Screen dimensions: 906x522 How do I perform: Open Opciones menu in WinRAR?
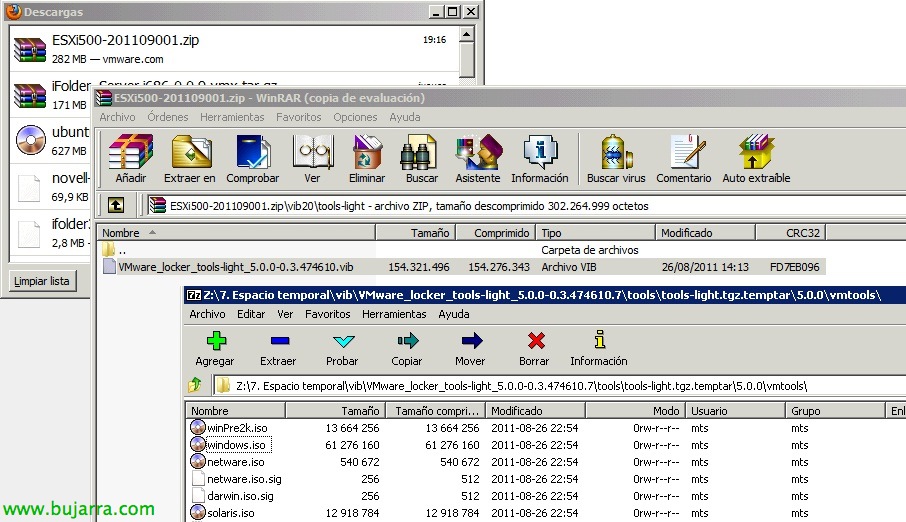[355, 117]
